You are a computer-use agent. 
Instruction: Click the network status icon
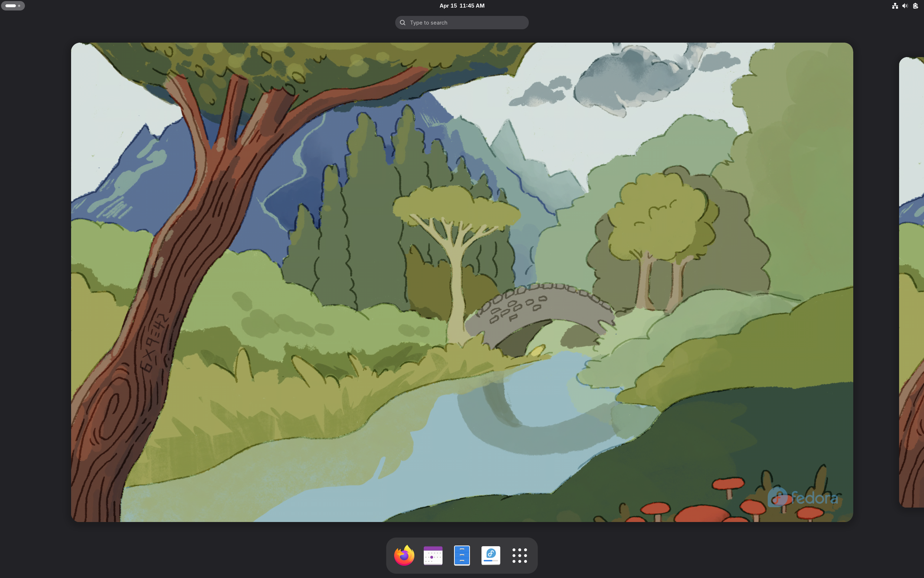pyautogui.click(x=895, y=6)
